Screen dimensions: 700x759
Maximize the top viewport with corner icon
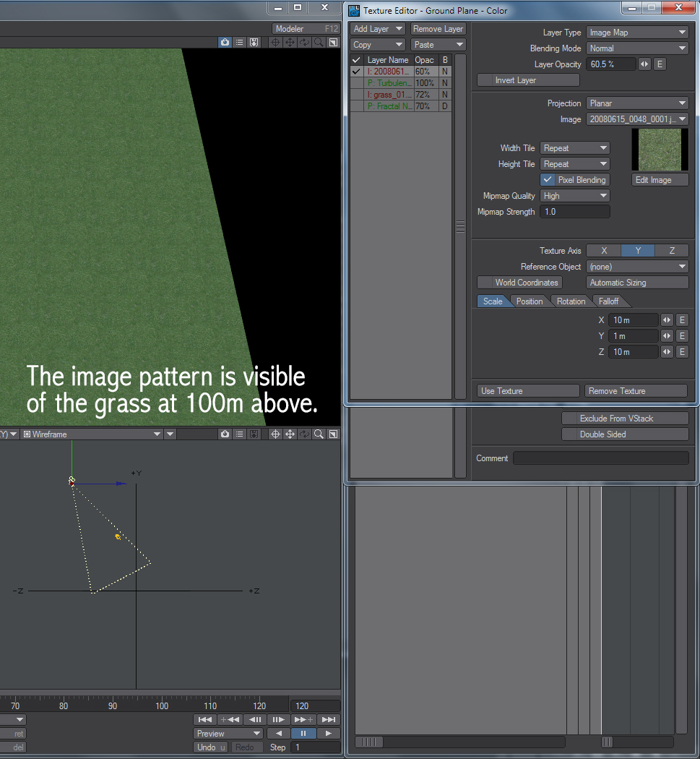pos(333,43)
